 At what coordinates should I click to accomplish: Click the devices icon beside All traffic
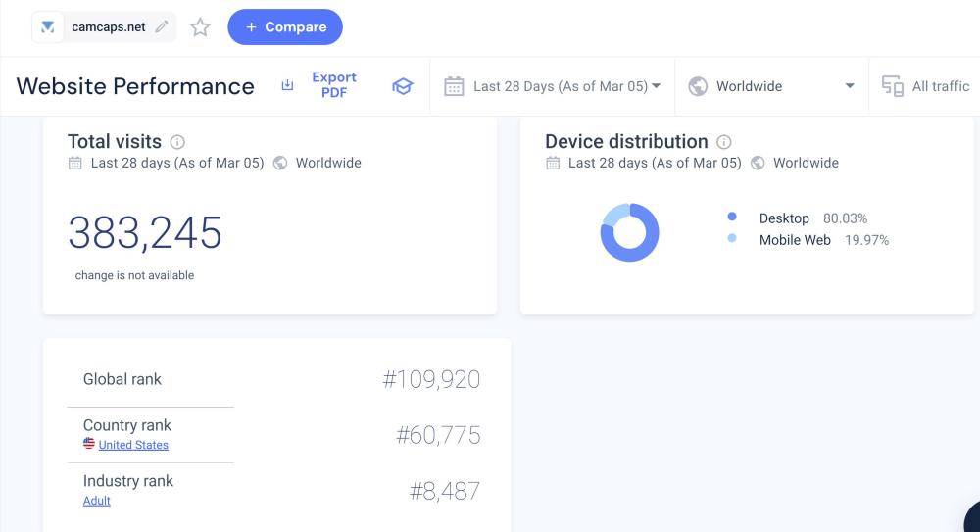[892, 86]
